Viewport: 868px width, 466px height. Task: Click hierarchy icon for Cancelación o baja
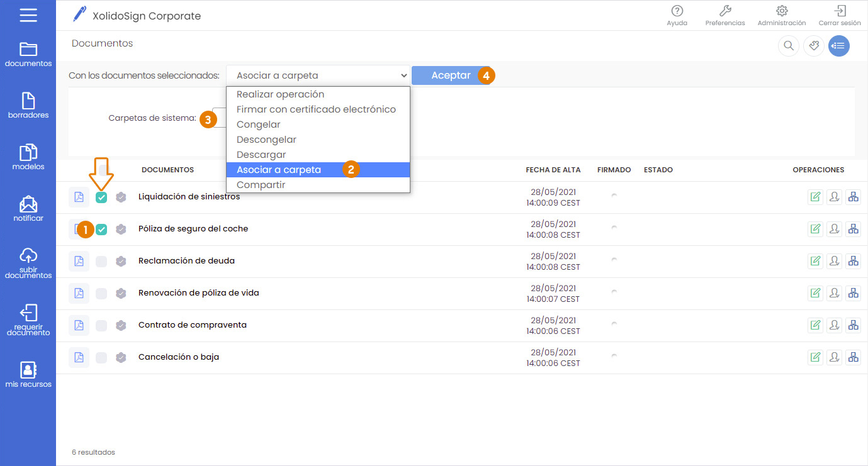click(x=853, y=357)
